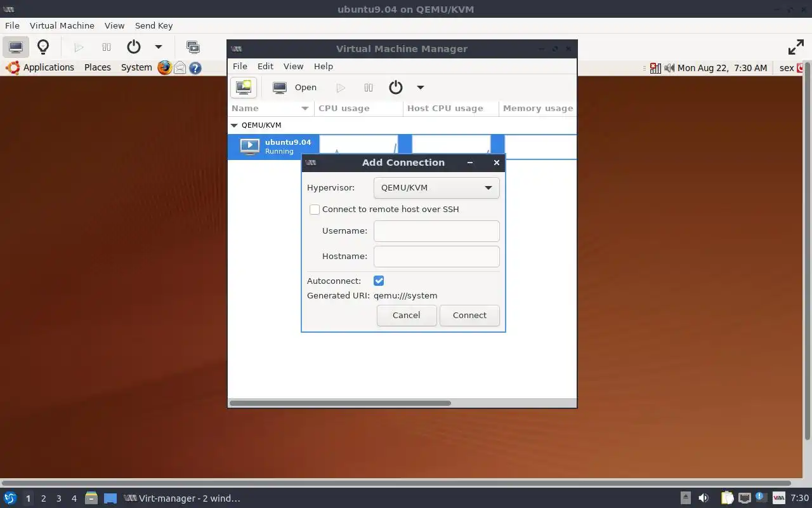This screenshot has height=508, width=812.
Task: Open the outer window's View menu
Action: click(114, 25)
